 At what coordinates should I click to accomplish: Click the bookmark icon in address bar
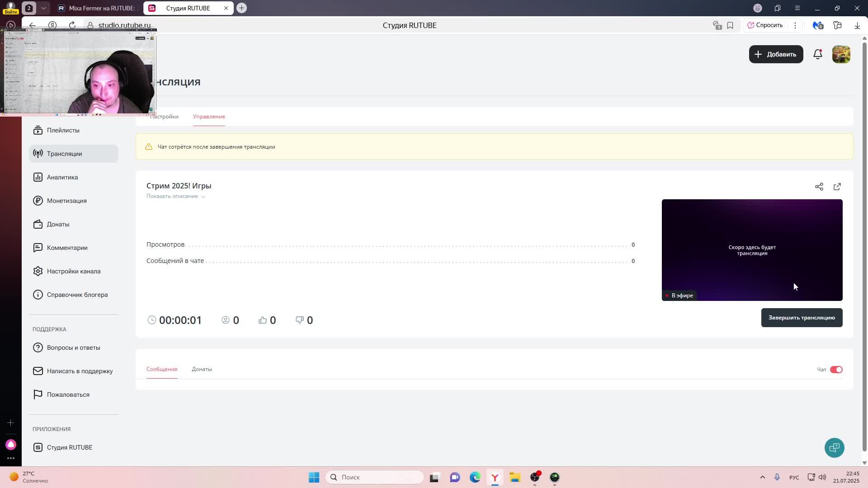[730, 25]
